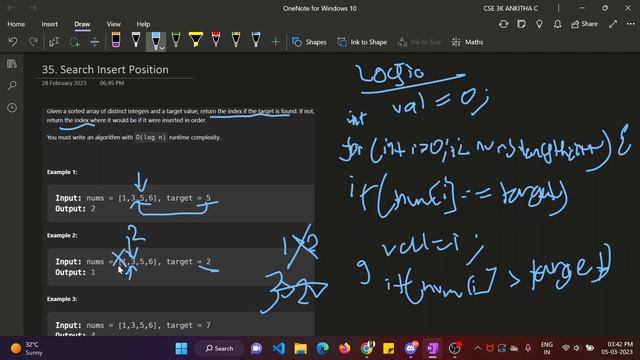Click the target = 7 input line
Screen dimensions: 640x360
(133, 325)
